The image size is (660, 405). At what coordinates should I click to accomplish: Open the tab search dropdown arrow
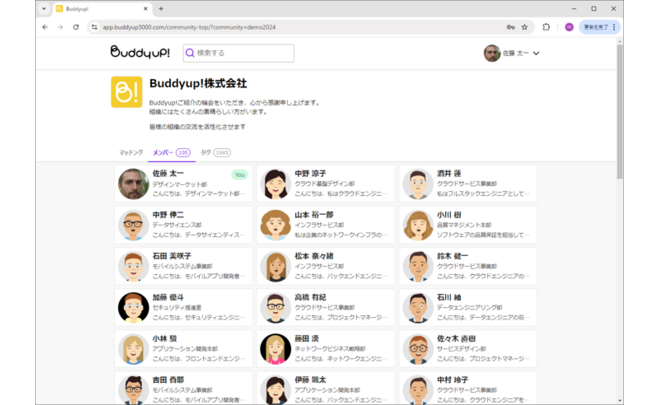point(44,8)
